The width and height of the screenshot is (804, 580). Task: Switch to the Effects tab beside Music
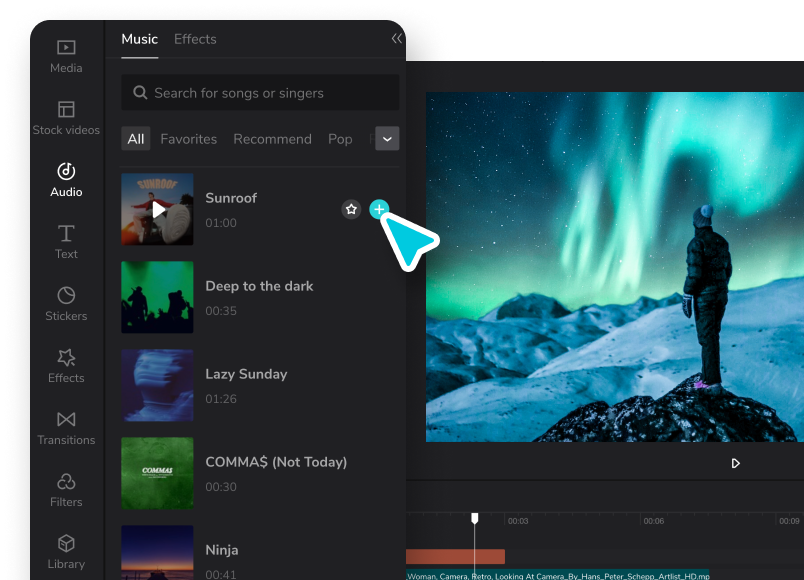point(195,39)
